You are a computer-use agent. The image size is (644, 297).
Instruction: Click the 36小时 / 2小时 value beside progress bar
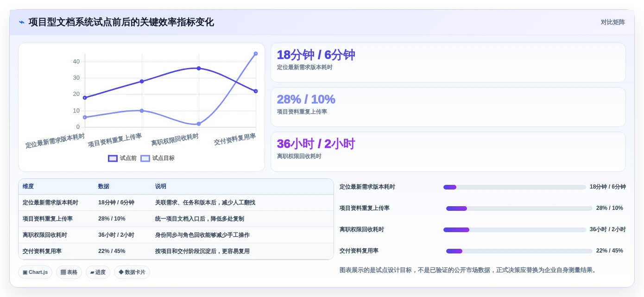(x=607, y=230)
